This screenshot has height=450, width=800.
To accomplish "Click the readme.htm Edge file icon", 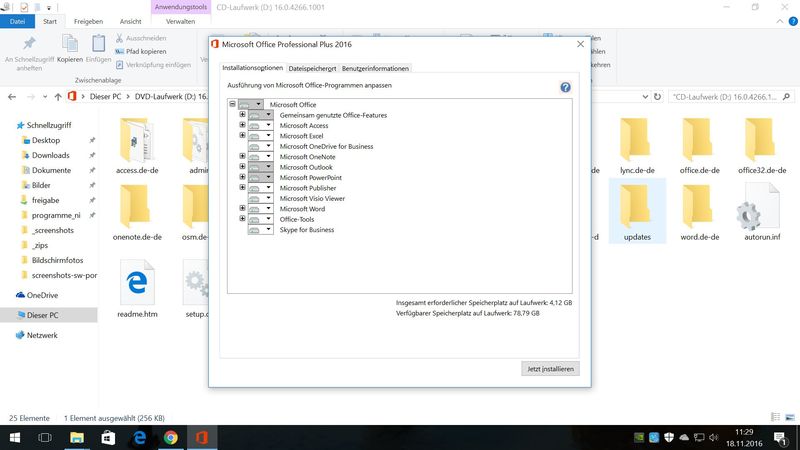I will 135,285.
